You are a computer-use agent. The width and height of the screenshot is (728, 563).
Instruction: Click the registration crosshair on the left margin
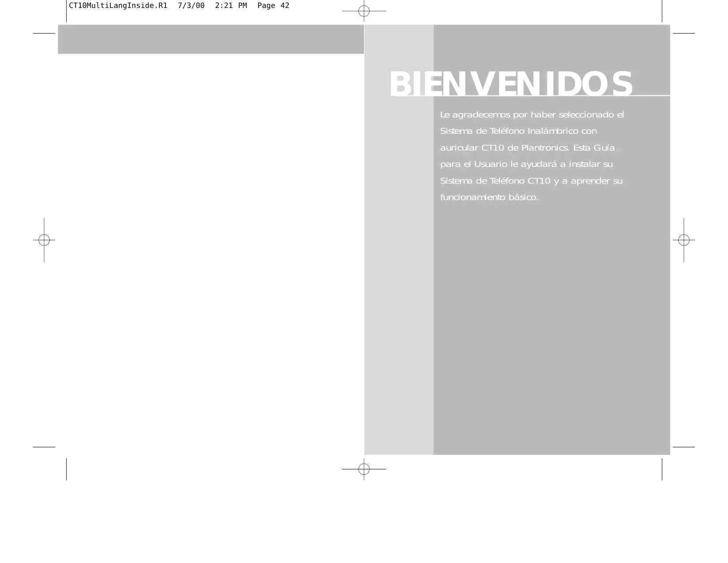click(x=44, y=240)
